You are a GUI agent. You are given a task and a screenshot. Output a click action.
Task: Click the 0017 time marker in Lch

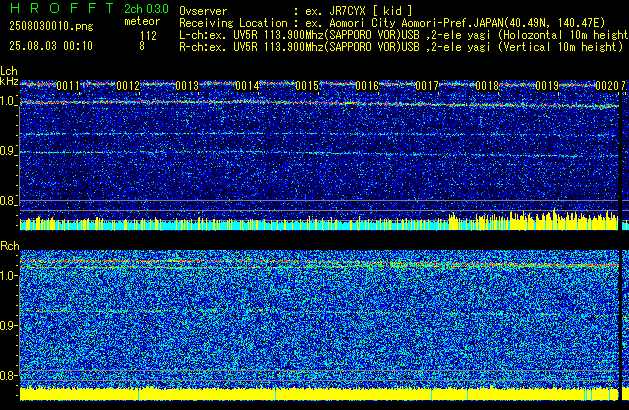427,86
